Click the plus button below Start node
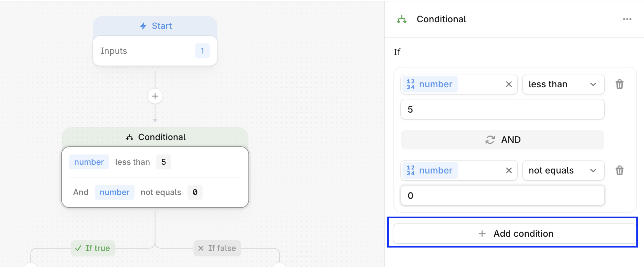644x267 pixels. pyautogui.click(x=155, y=96)
